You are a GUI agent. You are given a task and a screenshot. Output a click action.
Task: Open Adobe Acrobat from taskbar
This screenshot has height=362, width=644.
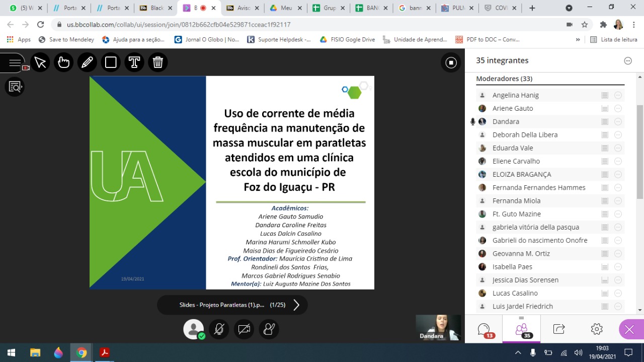[105, 352]
